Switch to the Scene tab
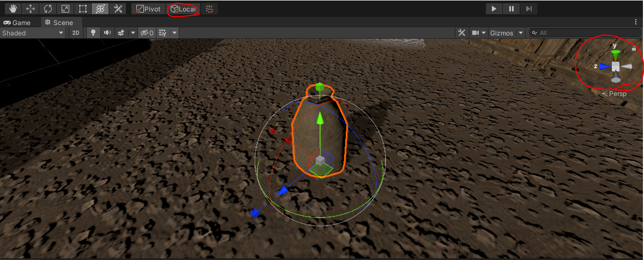 click(x=59, y=22)
